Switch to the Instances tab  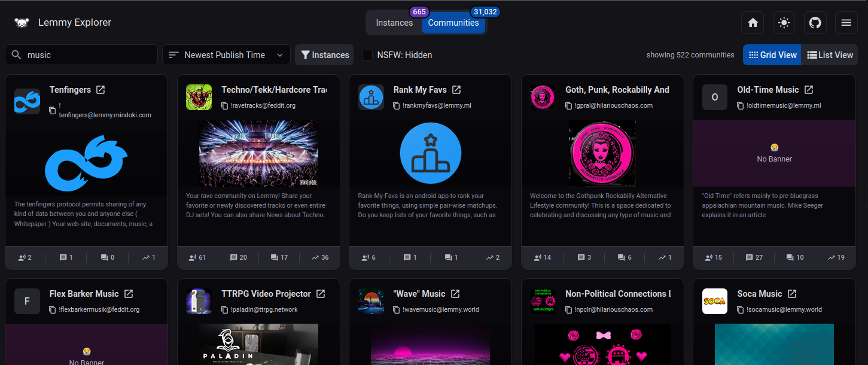tap(394, 23)
